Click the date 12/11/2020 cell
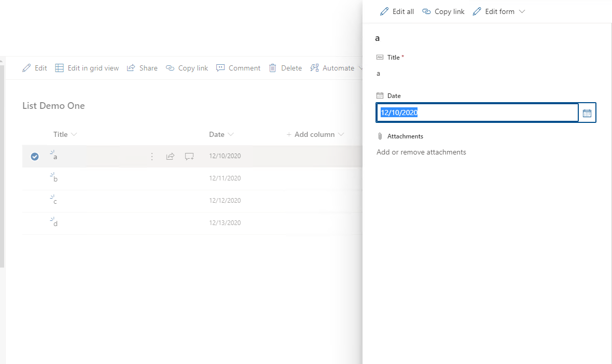The image size is (612, 364). pyautogui.click(x=225, y=178)
